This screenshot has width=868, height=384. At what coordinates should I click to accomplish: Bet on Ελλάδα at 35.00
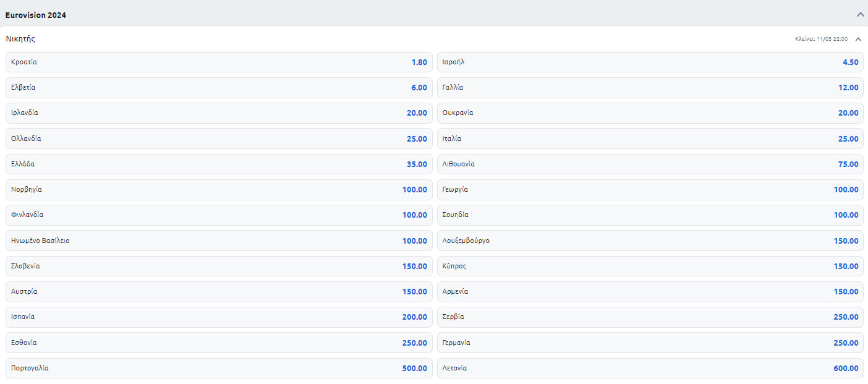[x=219, y=164]
